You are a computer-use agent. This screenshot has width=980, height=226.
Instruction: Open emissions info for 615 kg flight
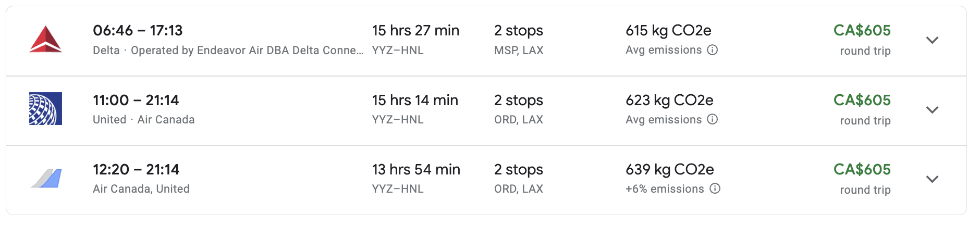coord(713,50)
